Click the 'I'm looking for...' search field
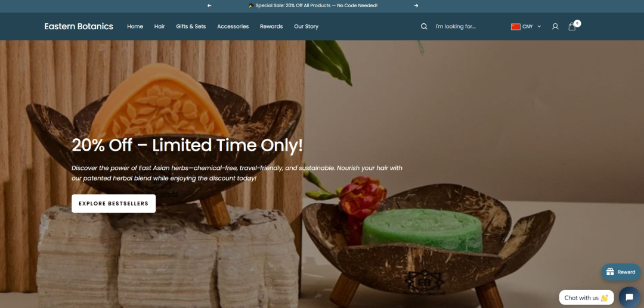The image size is (644, 308). click(x=468, y=26)
